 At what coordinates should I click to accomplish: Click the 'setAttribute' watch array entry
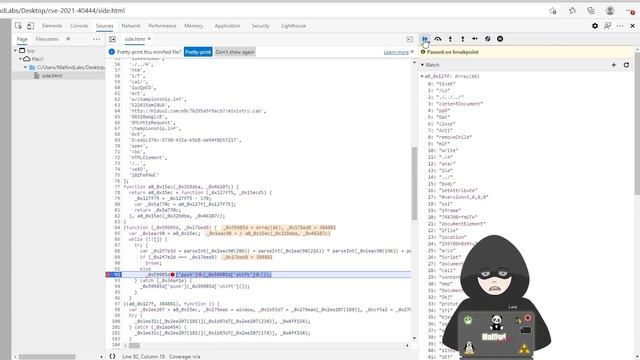click(453, 190)
